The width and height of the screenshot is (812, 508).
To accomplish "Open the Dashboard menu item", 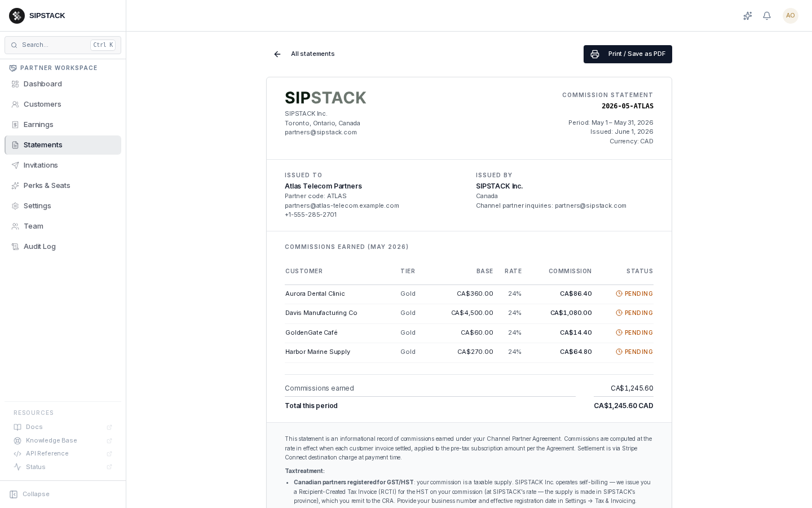I will [63, 84].
